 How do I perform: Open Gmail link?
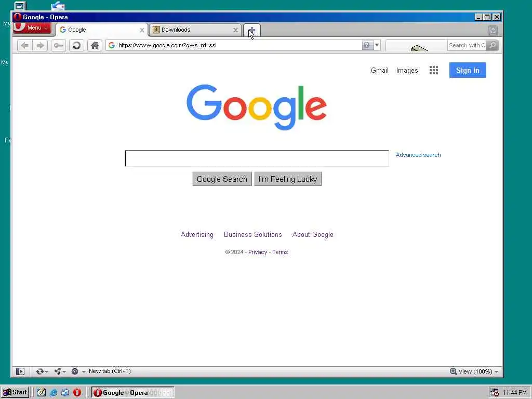(x=379, y=70)
